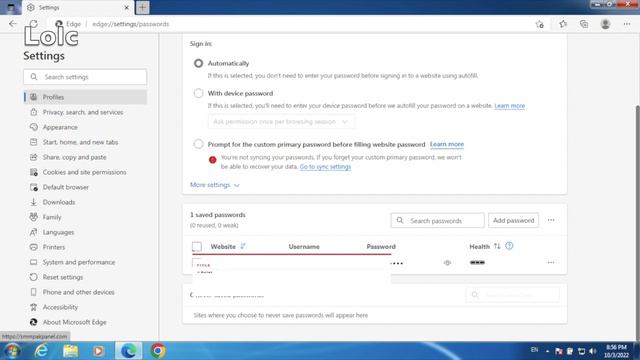Check the select-all checkbox beside Website
Screen dimensions: 640x360
click(197, 247)
